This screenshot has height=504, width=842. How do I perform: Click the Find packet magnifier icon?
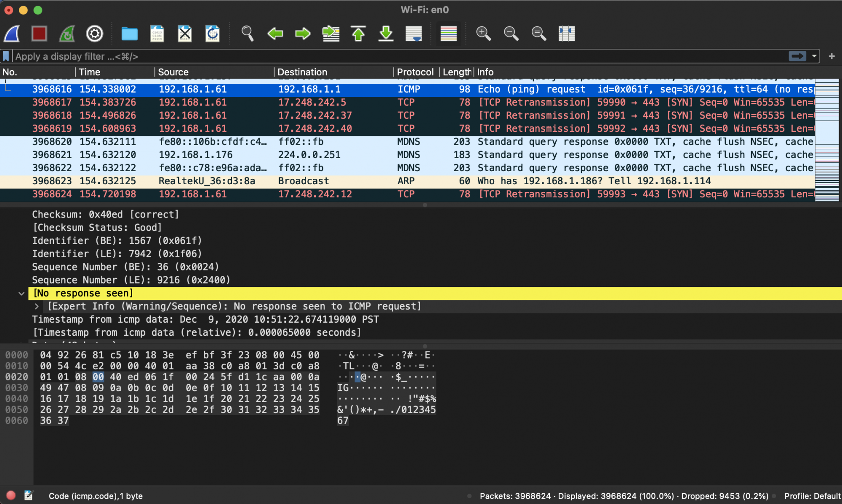[247, 33]
